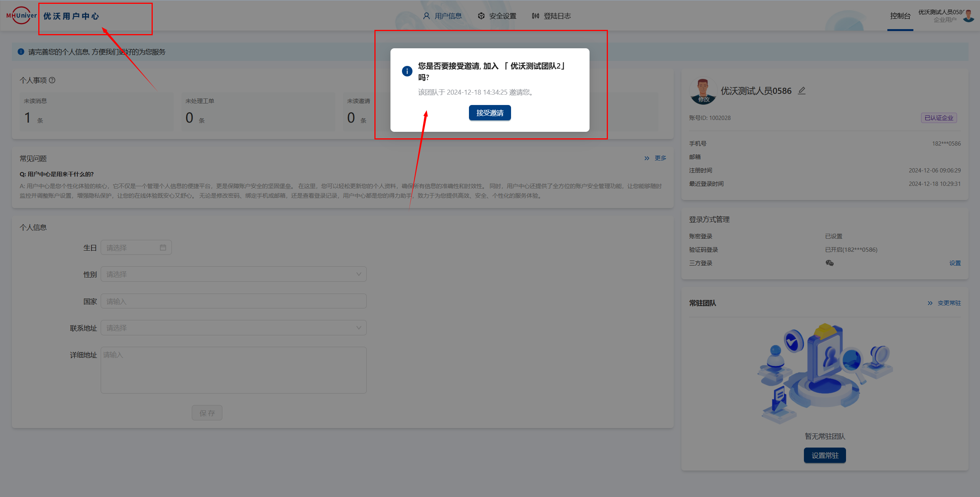Click into the 国家 input field

pos(234,301)
